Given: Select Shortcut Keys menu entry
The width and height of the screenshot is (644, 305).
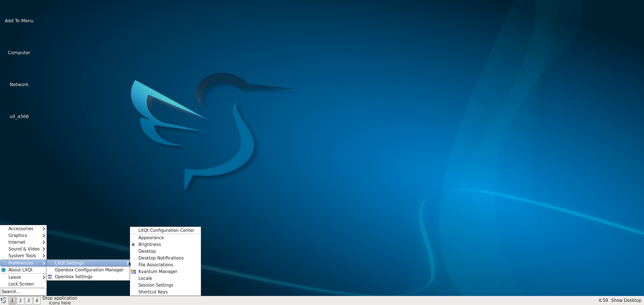Looking at the screenshot, I should click(x=153, y=292).
